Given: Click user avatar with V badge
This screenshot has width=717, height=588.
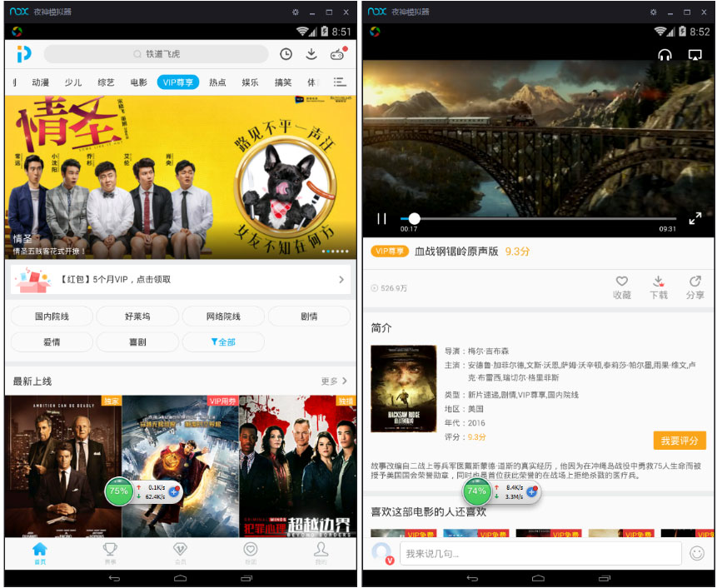Looking at the screenshot, I should coord(382,553).
